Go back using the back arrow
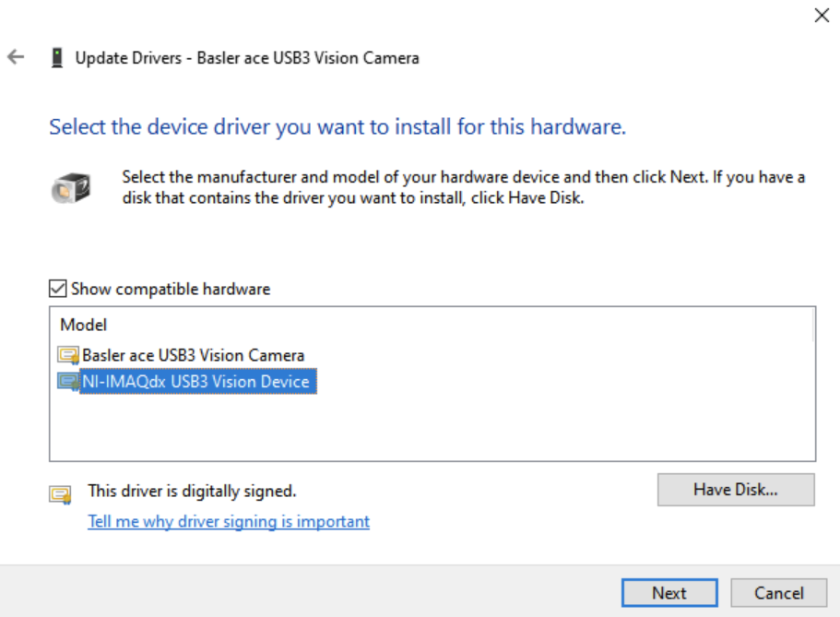This screenshot has height=617, width=840. [16, 56]
